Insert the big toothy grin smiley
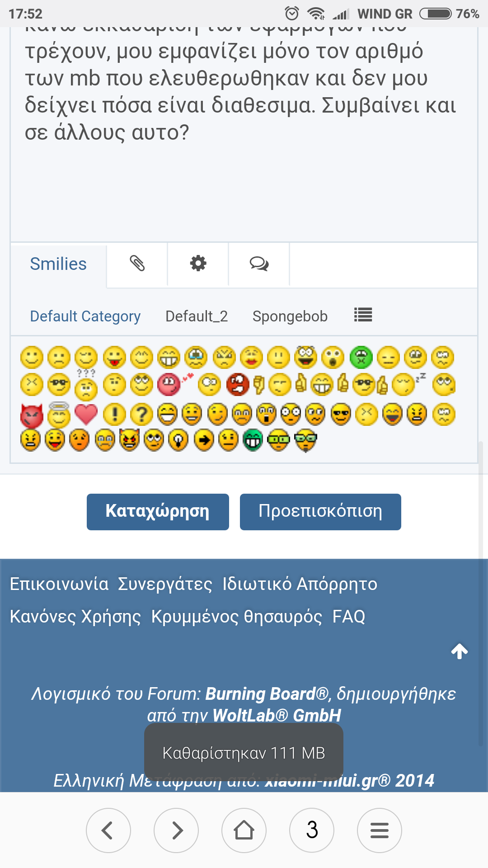 click(x=169, y=358)
